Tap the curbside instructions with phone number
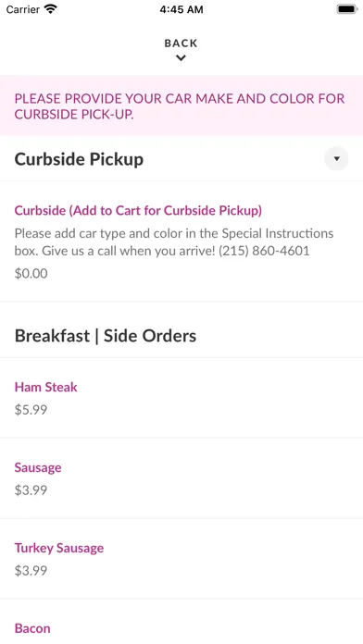Image resolution: width=363 pixels, height=644 pixels. [x=174, y=241]
